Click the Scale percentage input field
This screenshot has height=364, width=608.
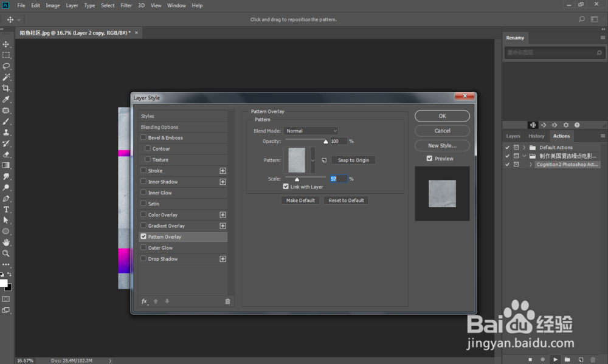click(339, 179)
